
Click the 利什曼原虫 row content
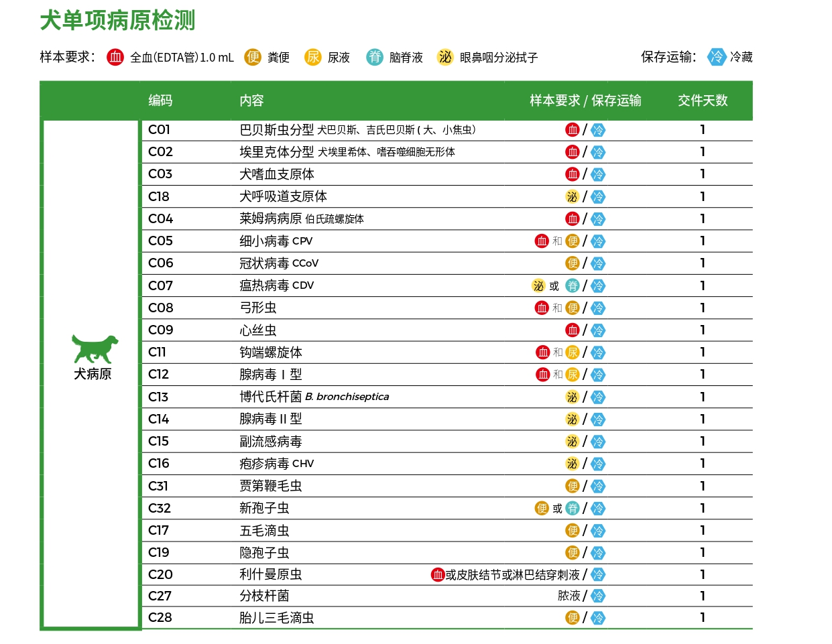pos(271,574)
